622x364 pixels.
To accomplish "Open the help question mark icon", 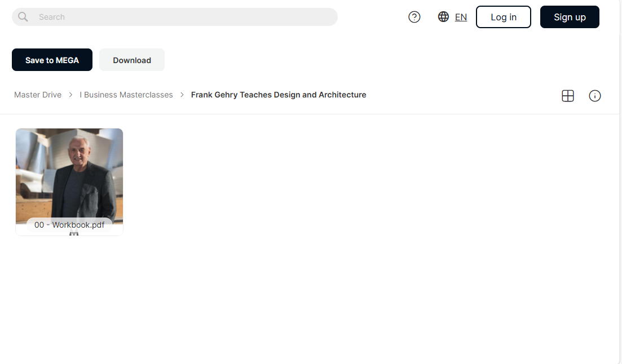I will click(x=414, y=17).
